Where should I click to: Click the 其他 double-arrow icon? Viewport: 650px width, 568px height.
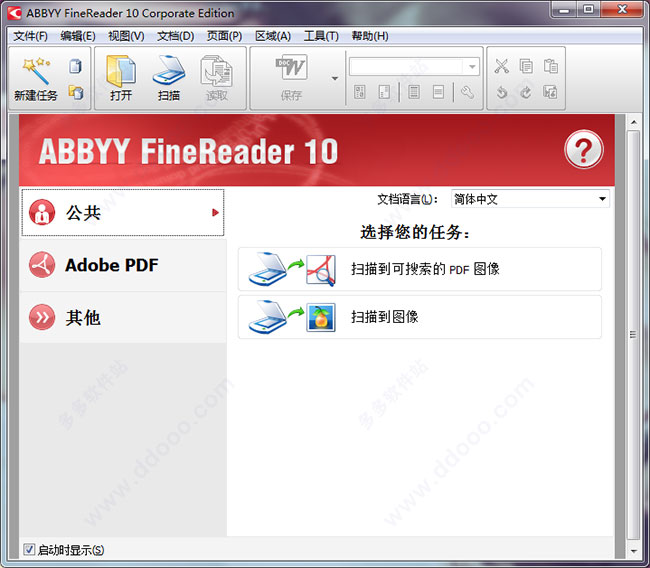tap(42, 318)
